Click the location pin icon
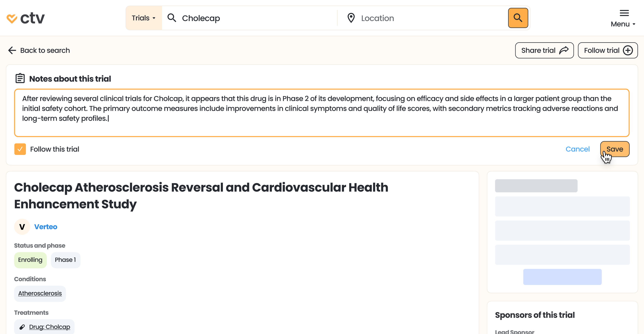The width and height of the screenshot is (644, 334). (351, 18)
